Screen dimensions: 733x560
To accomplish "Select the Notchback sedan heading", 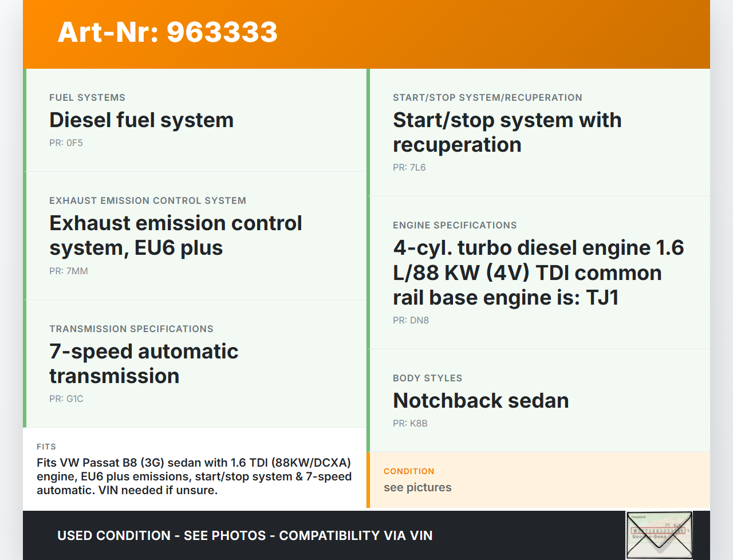I will pyautogui.click(x=480, y=401).
